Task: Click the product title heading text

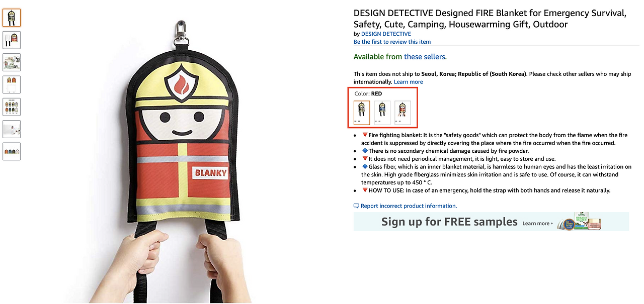Action: (x=490, y=19)
